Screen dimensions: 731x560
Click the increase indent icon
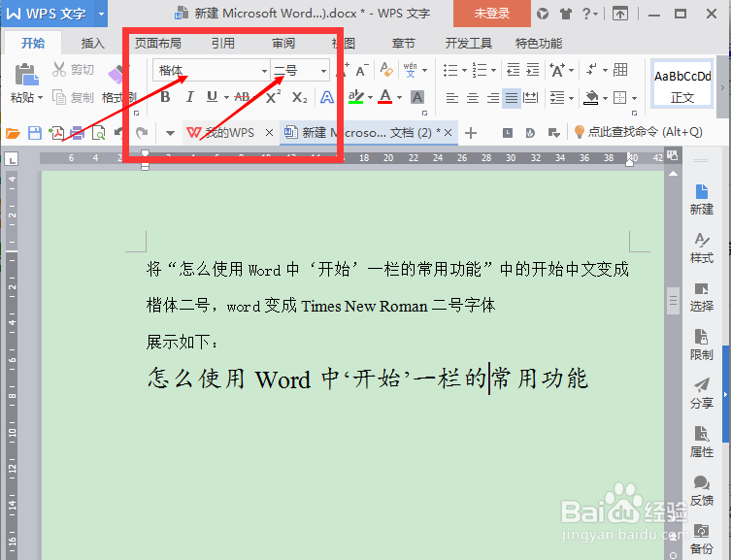coord(532,70)
